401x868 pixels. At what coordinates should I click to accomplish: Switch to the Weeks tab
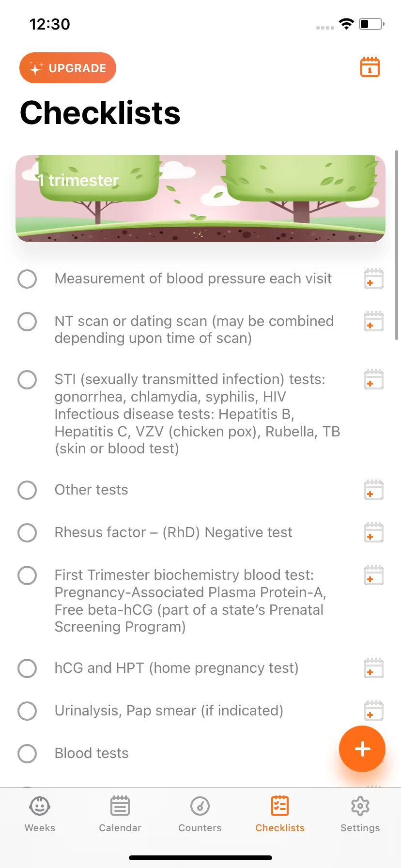[x=40, y=814]
